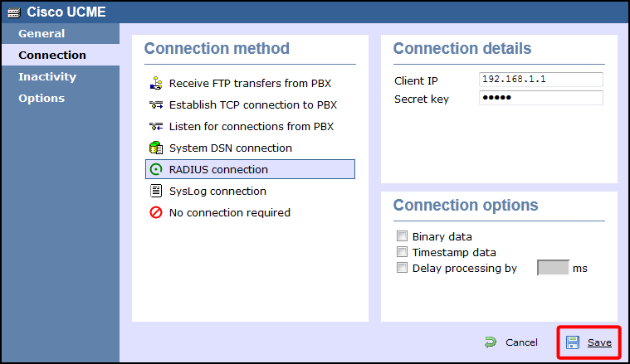This screenshot has height=364, width=630.
Task: Pick Listen for connections from PBX
Action: click(x=250, y=126)
